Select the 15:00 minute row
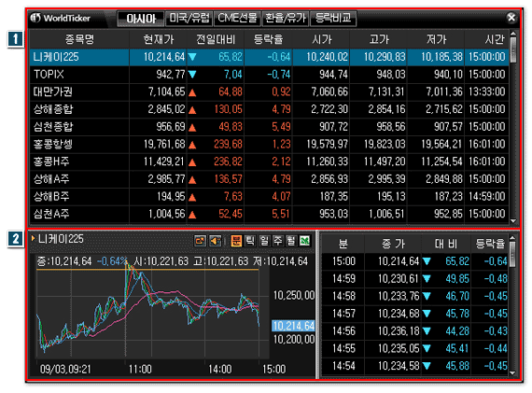This screenshot has width=532, height=393. click(x=414, y=261)
